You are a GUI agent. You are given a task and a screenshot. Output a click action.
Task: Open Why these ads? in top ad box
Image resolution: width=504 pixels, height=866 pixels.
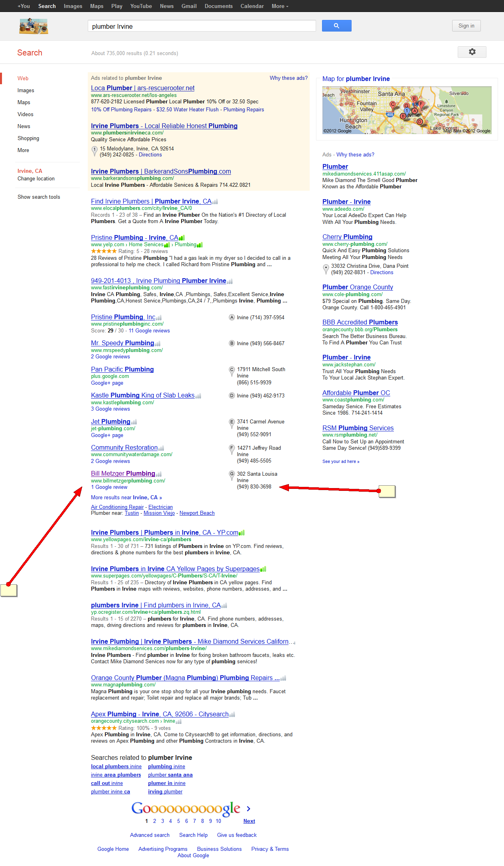click(x=289, y=78)
